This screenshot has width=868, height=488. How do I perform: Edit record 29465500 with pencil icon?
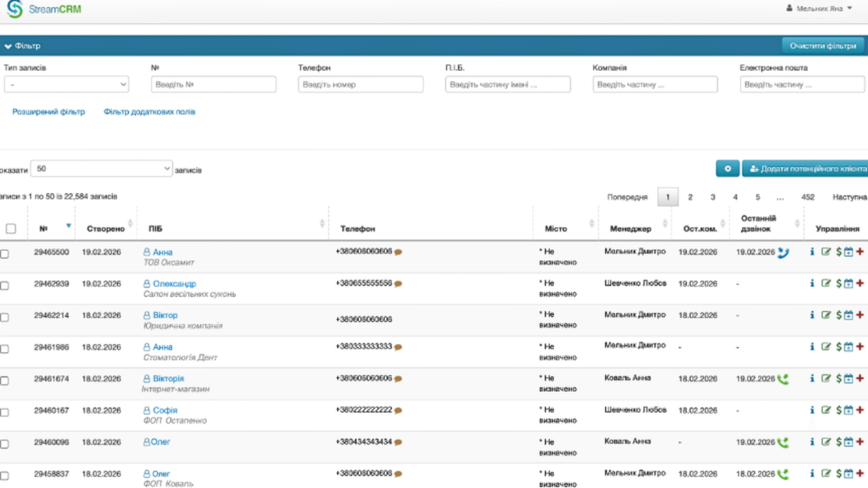tap(826, 252)
